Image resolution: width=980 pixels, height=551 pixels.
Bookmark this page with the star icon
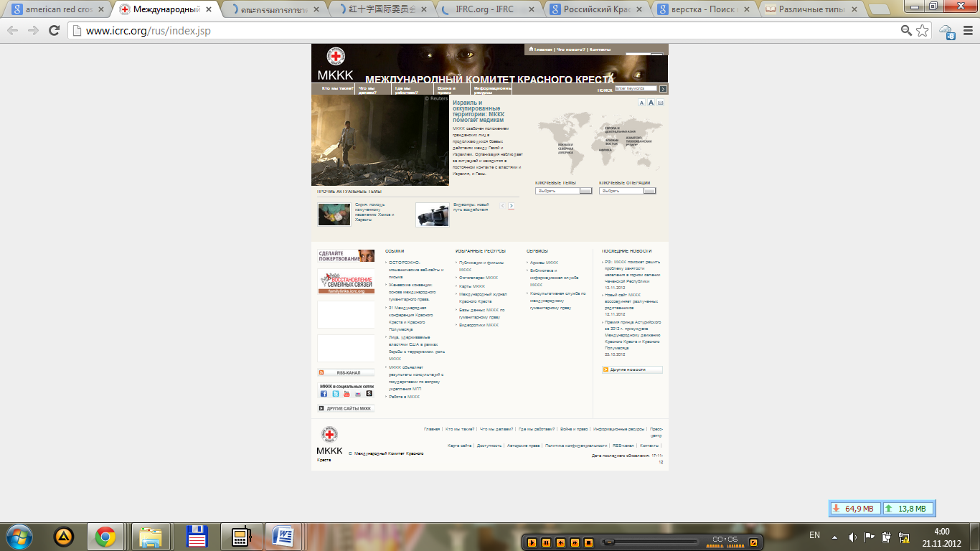point(923,31)
